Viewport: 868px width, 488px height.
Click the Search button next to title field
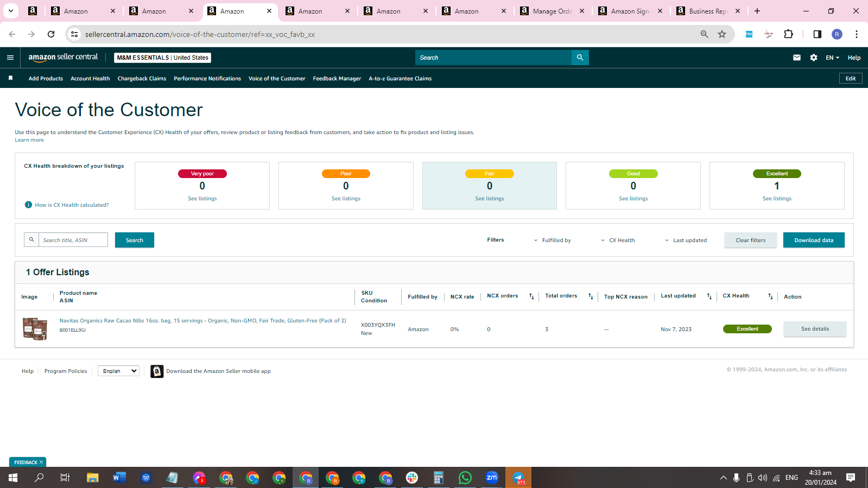(x=135, y=240)
